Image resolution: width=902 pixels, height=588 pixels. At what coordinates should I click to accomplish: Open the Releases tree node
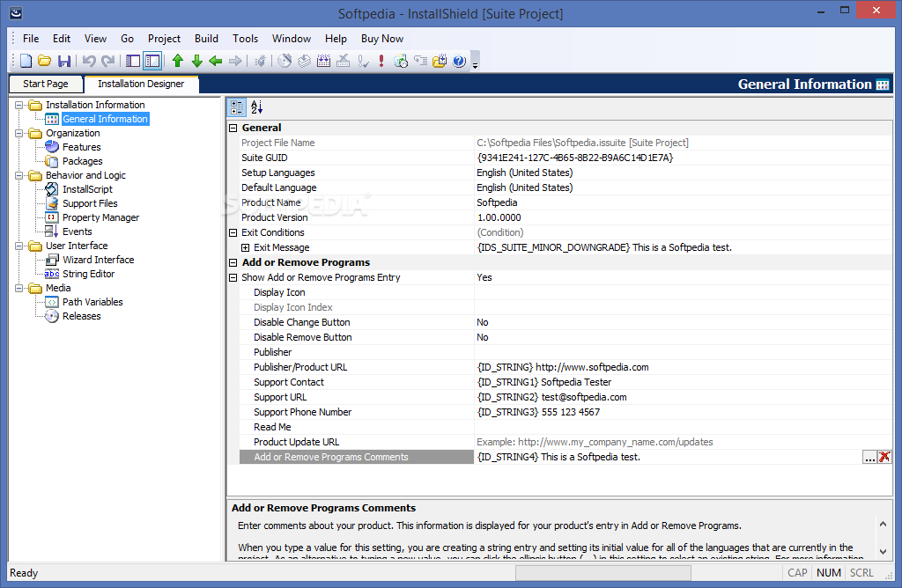[x=82, y=316]
